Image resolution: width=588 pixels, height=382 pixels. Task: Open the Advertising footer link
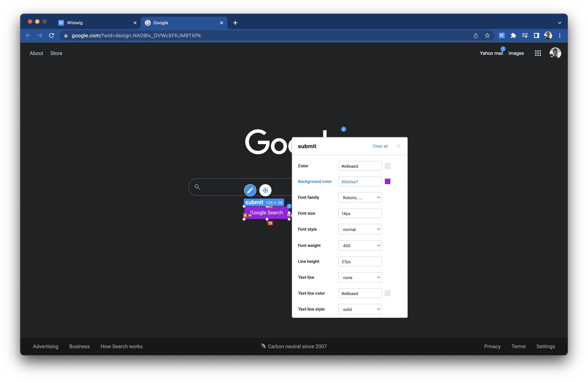point(46,346)
